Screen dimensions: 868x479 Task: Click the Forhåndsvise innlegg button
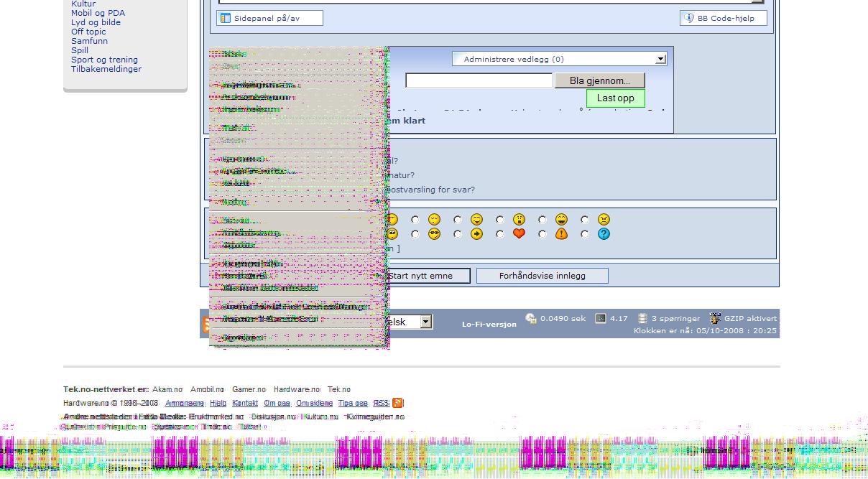click(x=542, y=276)
